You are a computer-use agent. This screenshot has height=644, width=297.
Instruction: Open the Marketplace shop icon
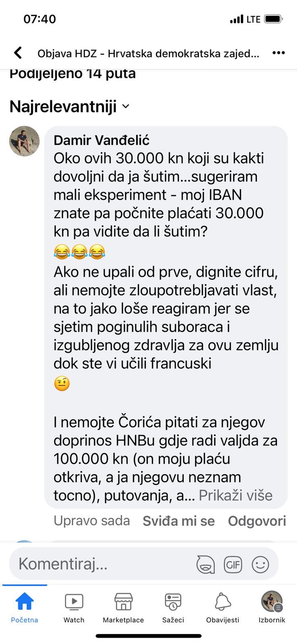pos(123,607)
